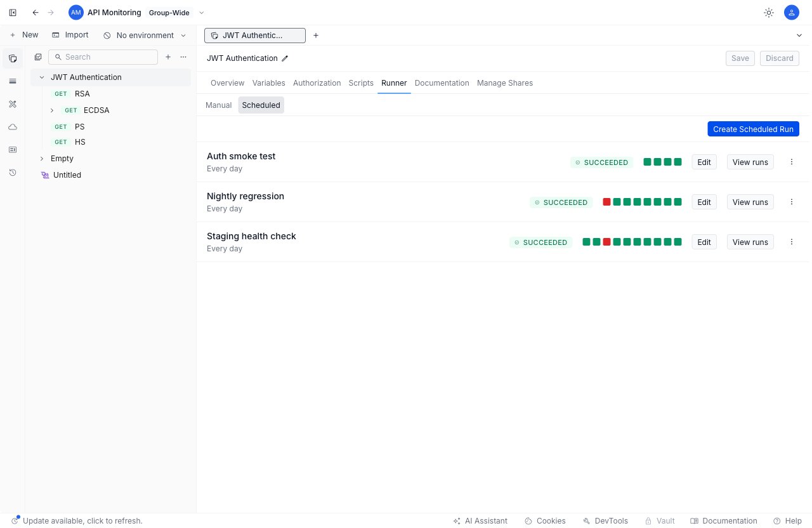The image size is (812, 528).
Task: Go back with the left arrow
Action: (x=36, y=13)
